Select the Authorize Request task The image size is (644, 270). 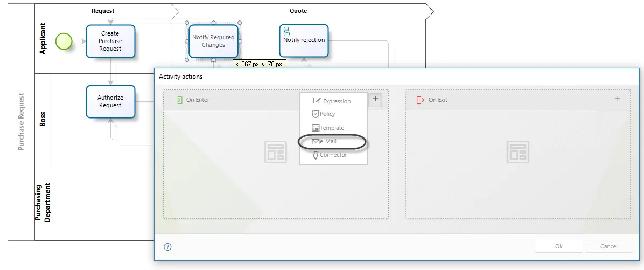click(x=110, y=101)
